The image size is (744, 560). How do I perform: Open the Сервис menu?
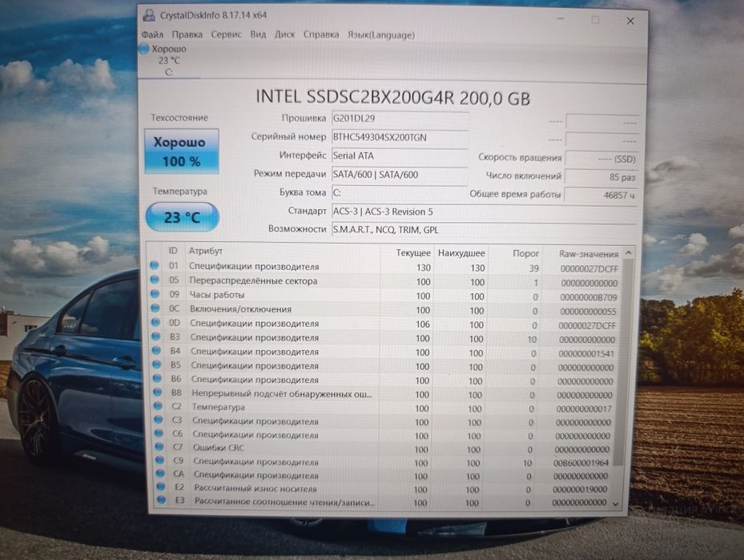pos(227,34)
